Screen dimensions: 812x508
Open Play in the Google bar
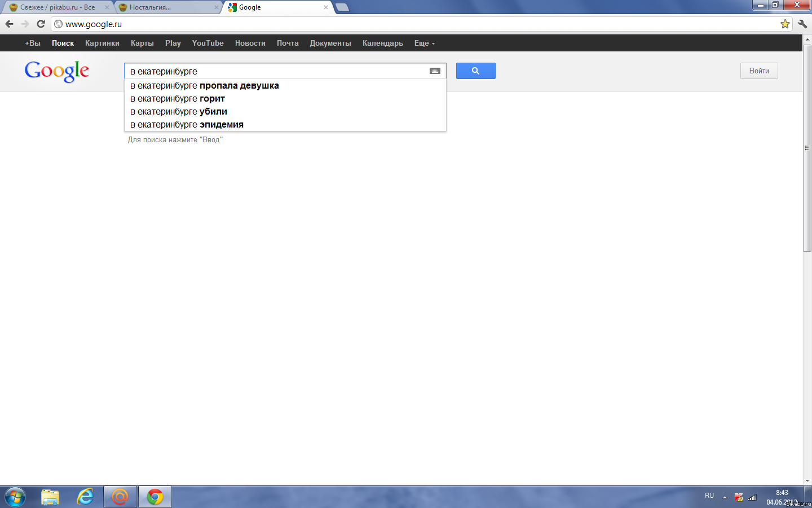173,43
